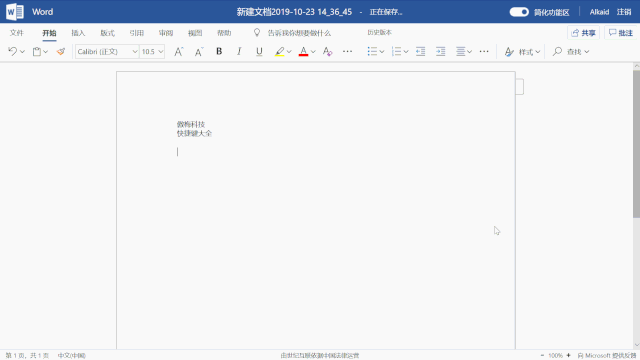
Task: Click the paragraph alignment icon
Action: click(x=460, y=51)
